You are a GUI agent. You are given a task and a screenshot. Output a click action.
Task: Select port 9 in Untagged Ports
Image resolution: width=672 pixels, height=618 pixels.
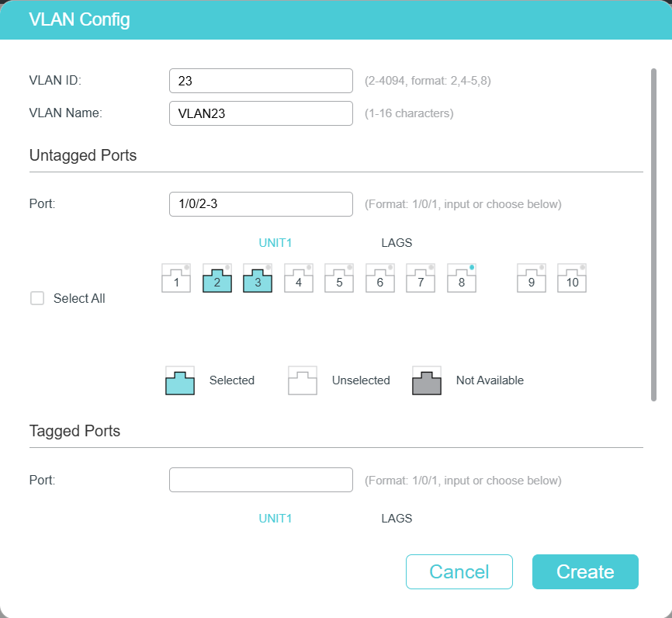click(532, 279)
